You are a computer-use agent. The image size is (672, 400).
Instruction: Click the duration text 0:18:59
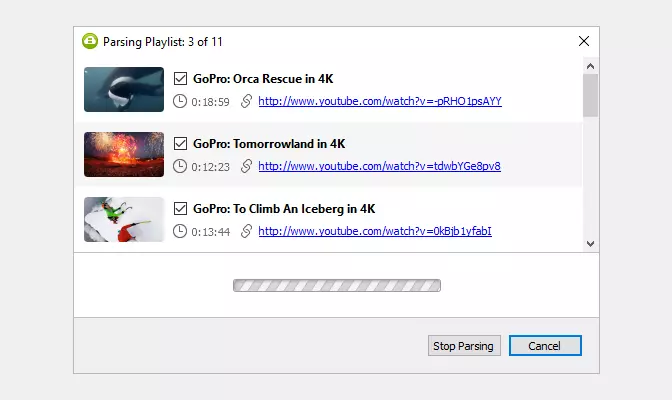tap(210, 102)
